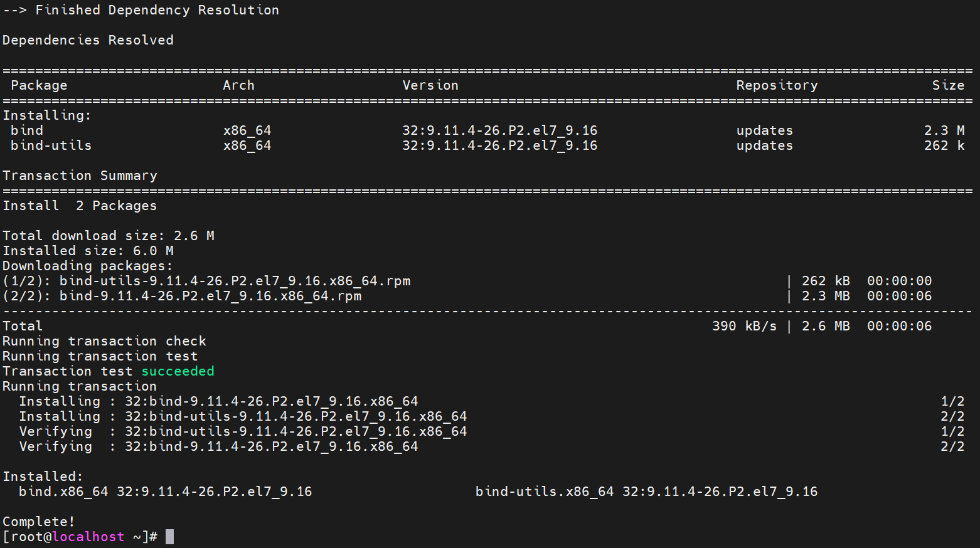Click the "Running transaction check" line
Image resolution: width=980 pixels, height=548 pixels.
104,341
